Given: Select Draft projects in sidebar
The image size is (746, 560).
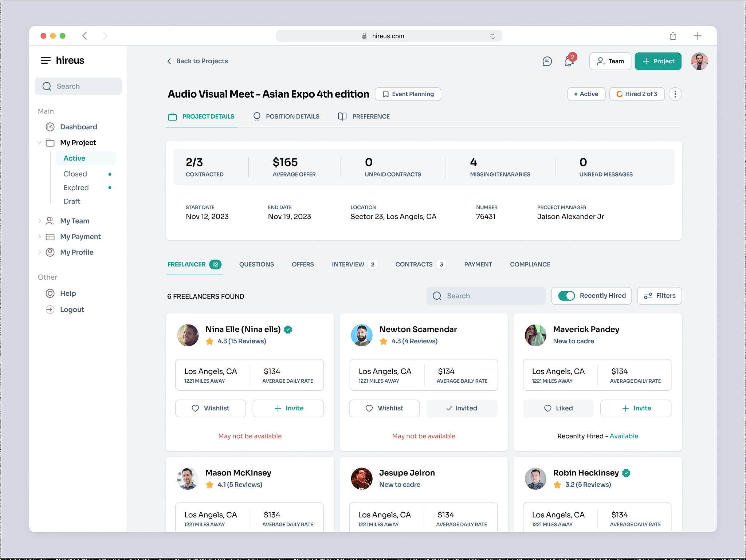Looking at the screenshot, I should click(72, 201).
